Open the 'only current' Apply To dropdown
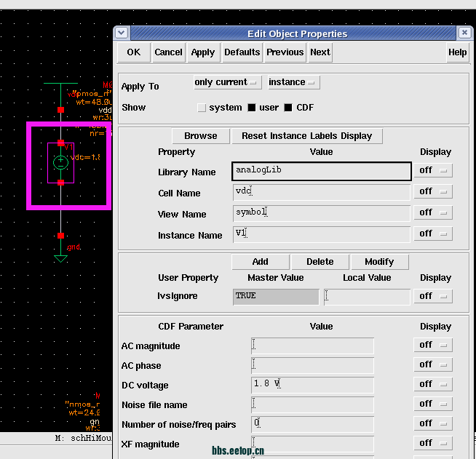 coord(227,82)
